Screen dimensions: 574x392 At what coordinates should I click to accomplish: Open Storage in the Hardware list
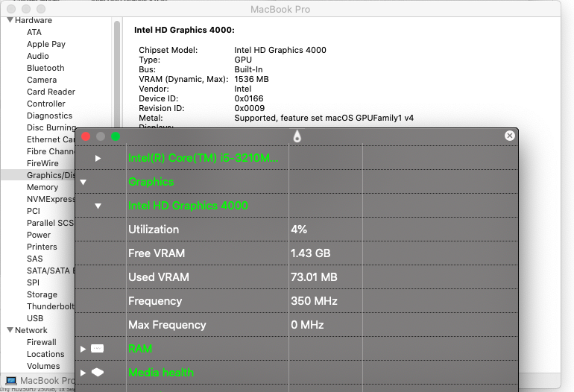click(42, 294)
